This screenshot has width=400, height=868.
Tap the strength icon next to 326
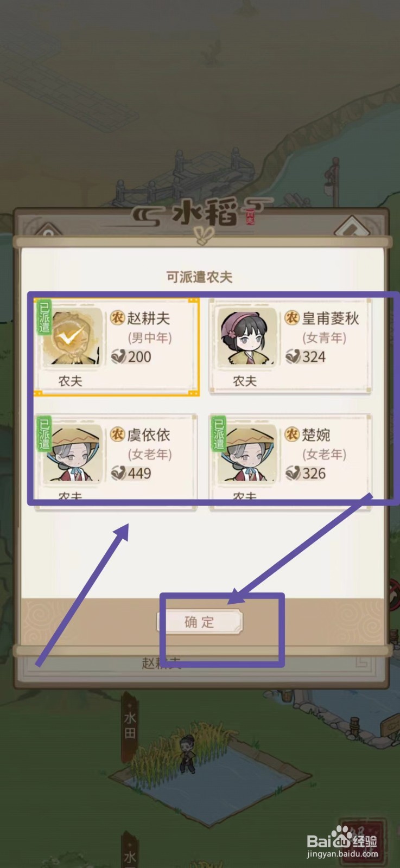pyautogui.click(x=293, y=473)
